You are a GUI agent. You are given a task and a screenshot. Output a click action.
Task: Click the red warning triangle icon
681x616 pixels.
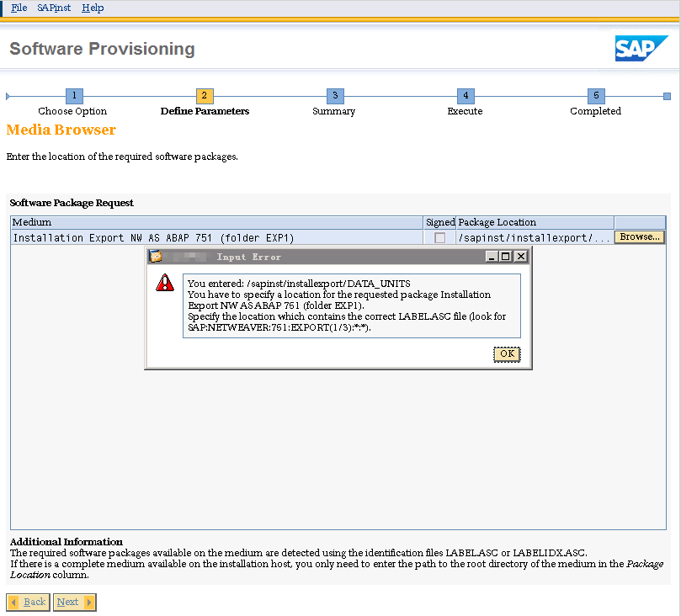[165, 283]
